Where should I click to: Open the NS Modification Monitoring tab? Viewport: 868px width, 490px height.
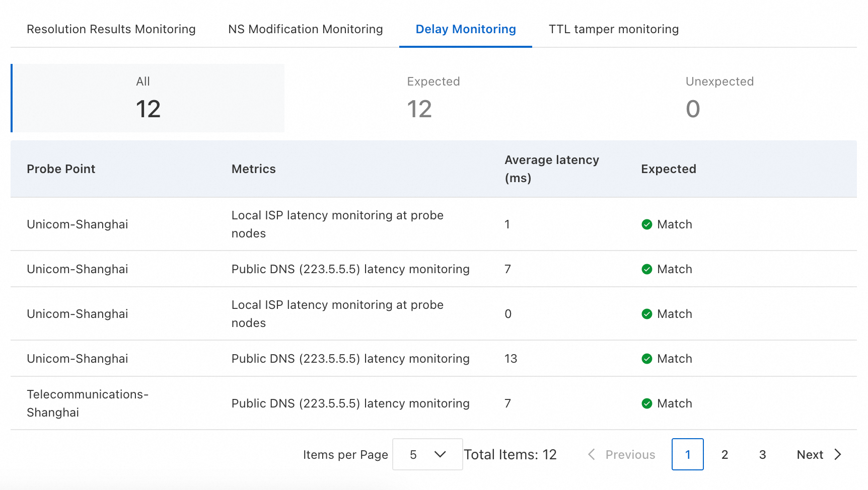[305, 29]
